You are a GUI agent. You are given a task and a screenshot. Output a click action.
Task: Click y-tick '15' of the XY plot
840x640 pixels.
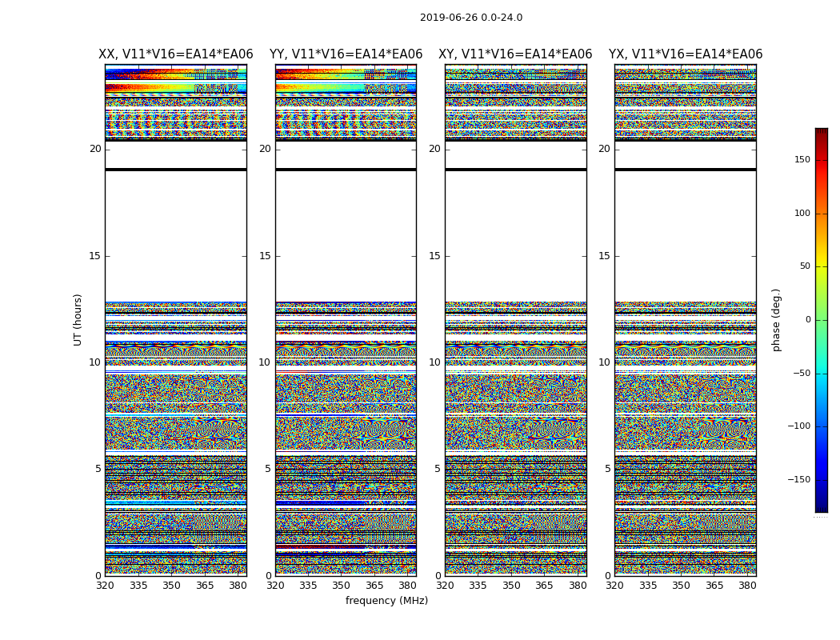(x=435, y=256)
